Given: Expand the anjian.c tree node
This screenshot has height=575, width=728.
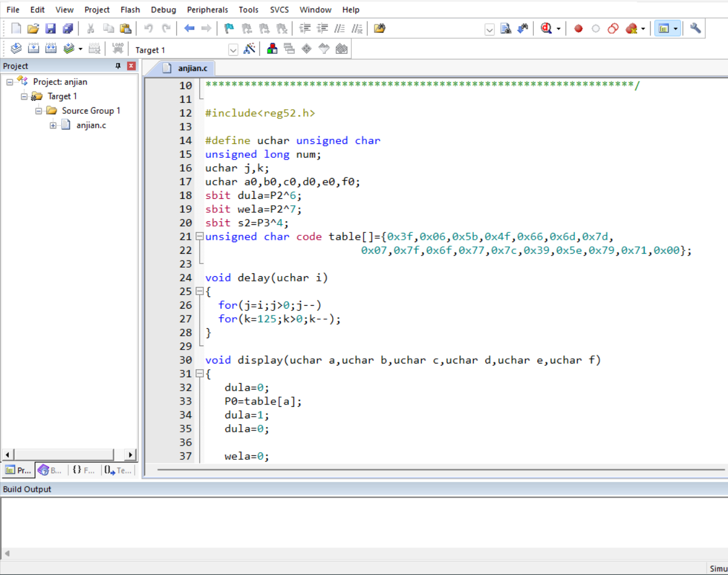Looking at the screenshot, I should coord(53,125).
